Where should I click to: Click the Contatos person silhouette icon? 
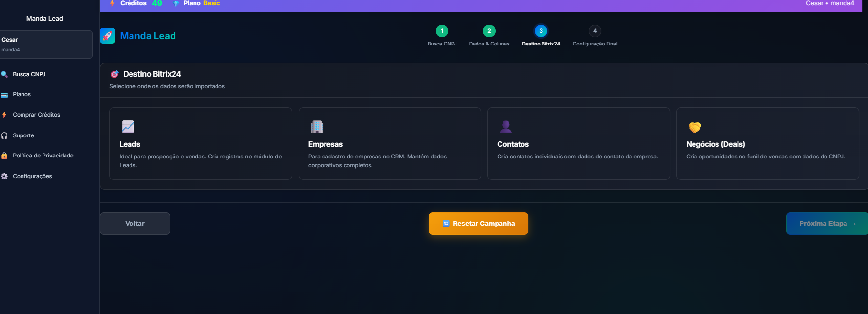click(x=506, y=127)
